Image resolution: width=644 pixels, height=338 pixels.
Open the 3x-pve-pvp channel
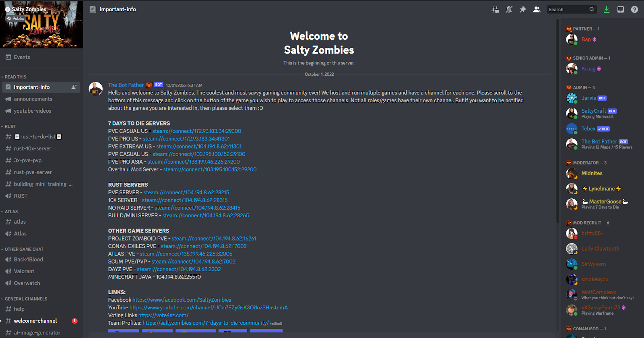click(x=41, y=160)
